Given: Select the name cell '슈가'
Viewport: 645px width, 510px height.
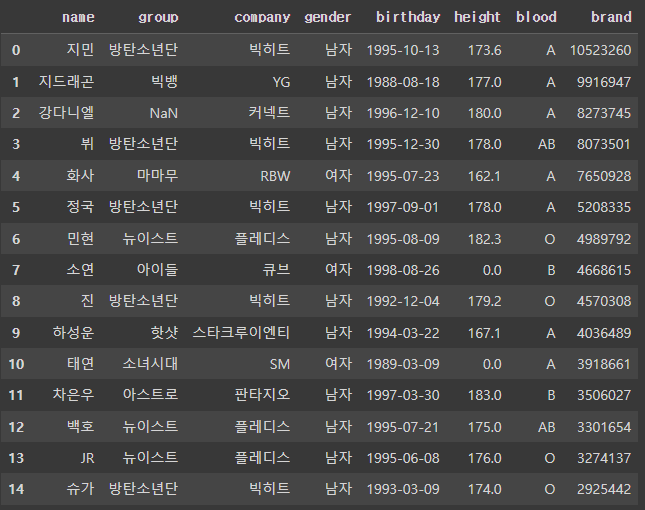Looking at the screenshot, I should [x=80, y=489].
